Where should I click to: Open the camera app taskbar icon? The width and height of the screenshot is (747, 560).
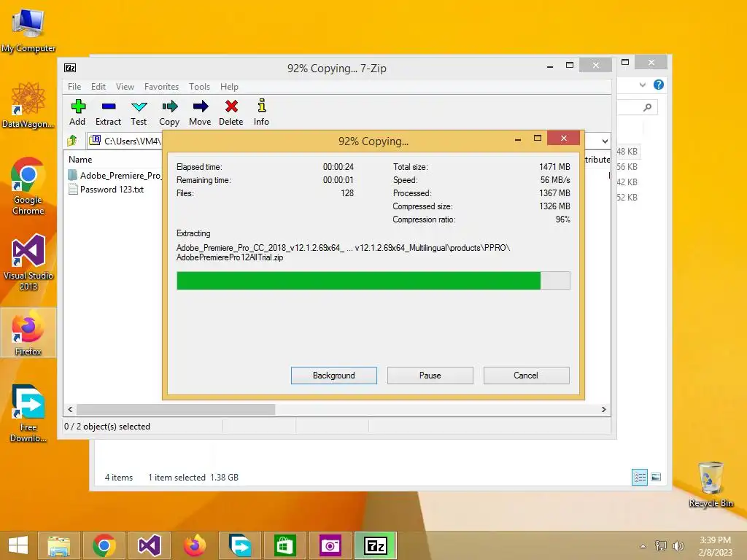click(330, 545)
